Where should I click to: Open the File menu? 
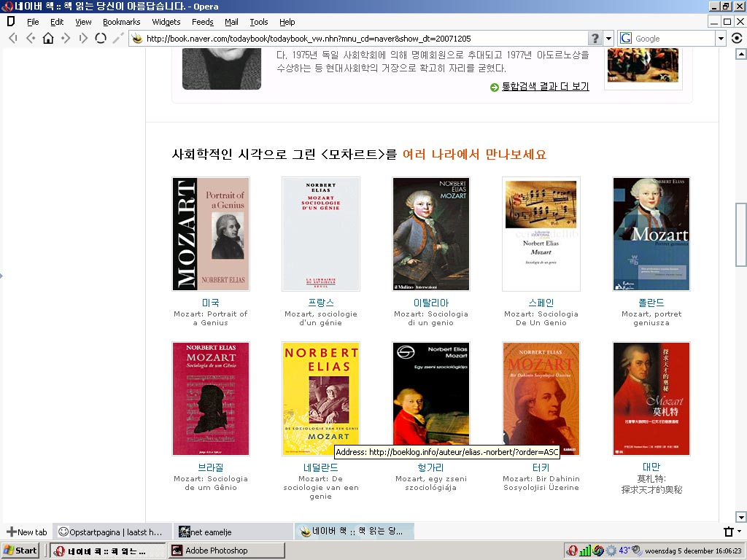pos(33,22)
